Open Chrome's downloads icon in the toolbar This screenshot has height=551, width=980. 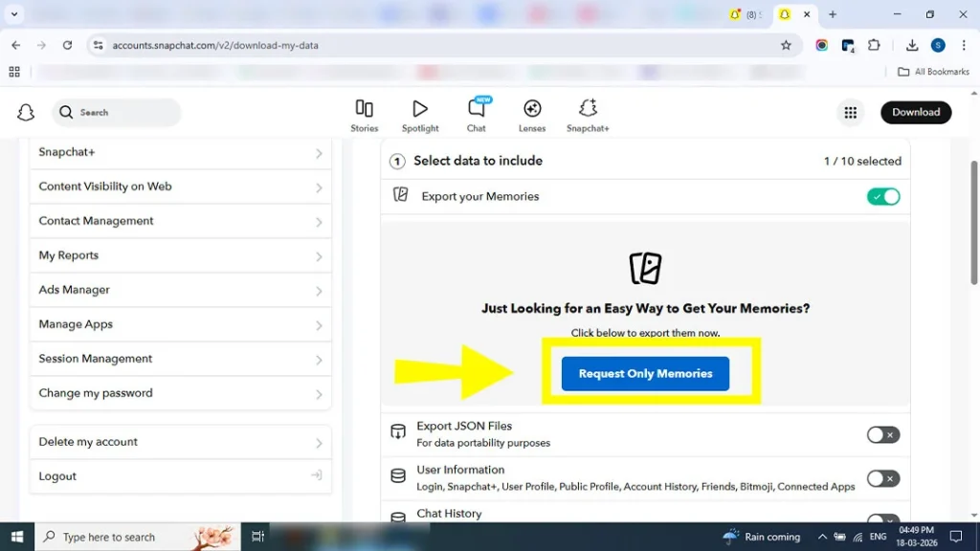click(x=910, y=45)
